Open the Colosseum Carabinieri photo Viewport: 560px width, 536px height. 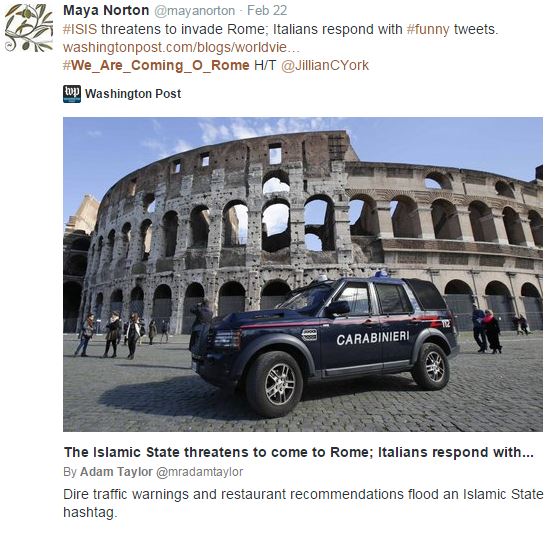(x=303, y=274)
